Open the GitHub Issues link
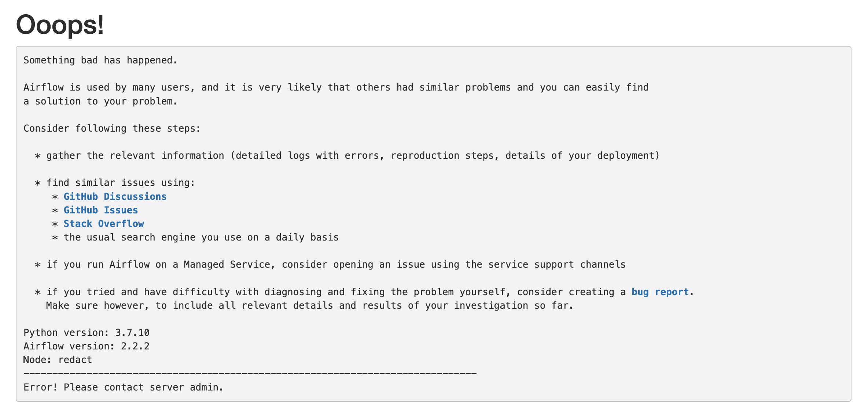868x418 pixels. (101, 210)
